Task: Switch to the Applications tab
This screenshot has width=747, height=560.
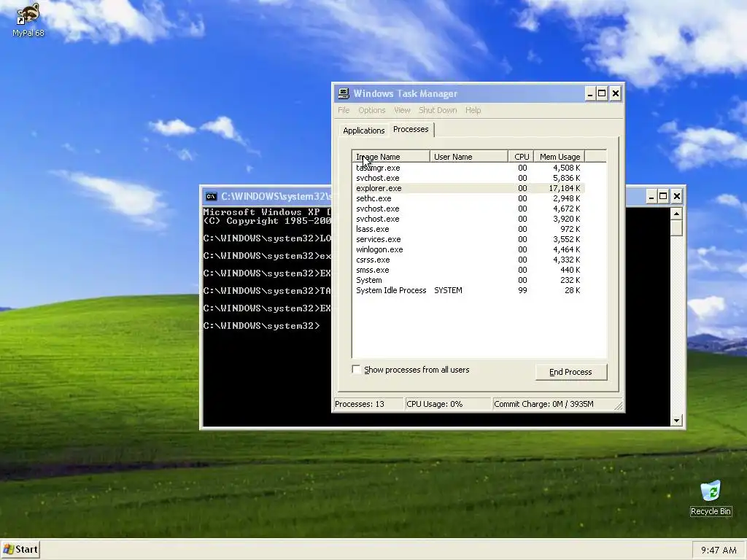Action: point(363,131)
